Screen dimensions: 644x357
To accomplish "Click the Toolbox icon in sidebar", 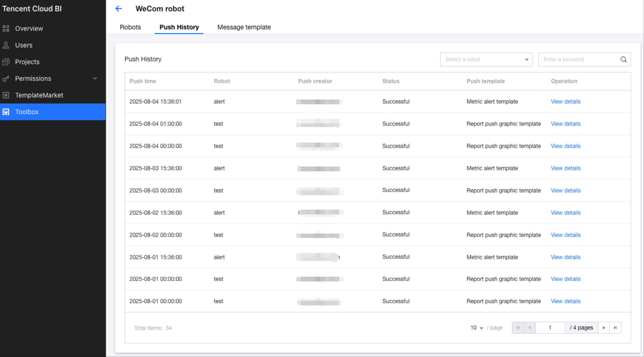I will 6,112.
